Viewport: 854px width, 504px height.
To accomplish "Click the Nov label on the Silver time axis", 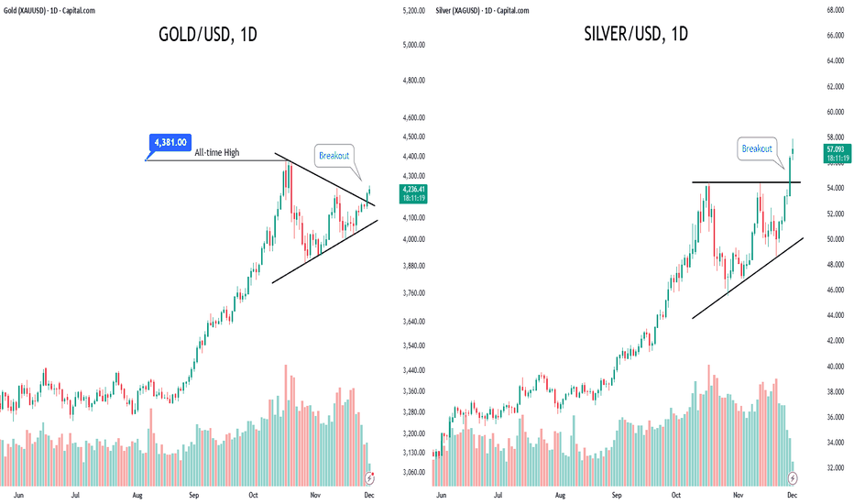I will pos(737,493).
